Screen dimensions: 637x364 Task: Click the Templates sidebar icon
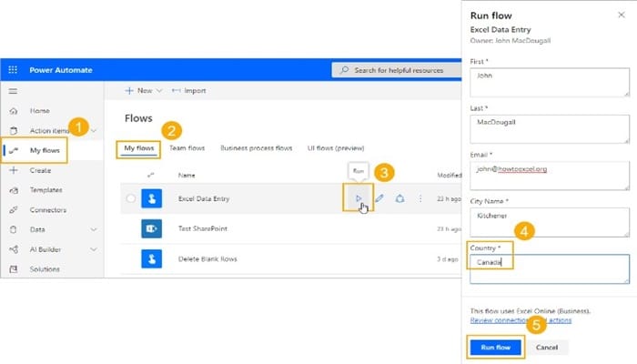(x=14, y=190)
